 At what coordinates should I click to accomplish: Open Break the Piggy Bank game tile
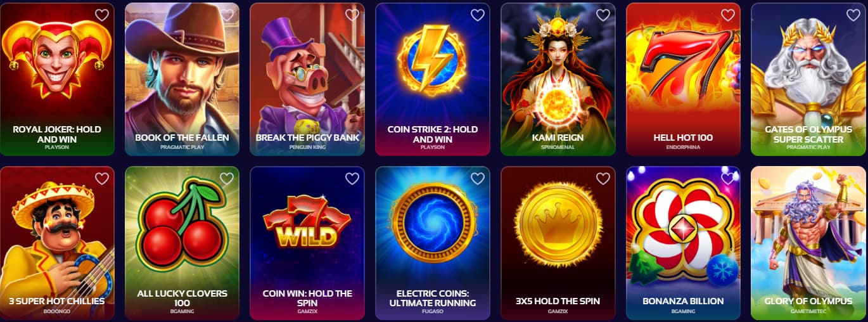coord(307,79)
